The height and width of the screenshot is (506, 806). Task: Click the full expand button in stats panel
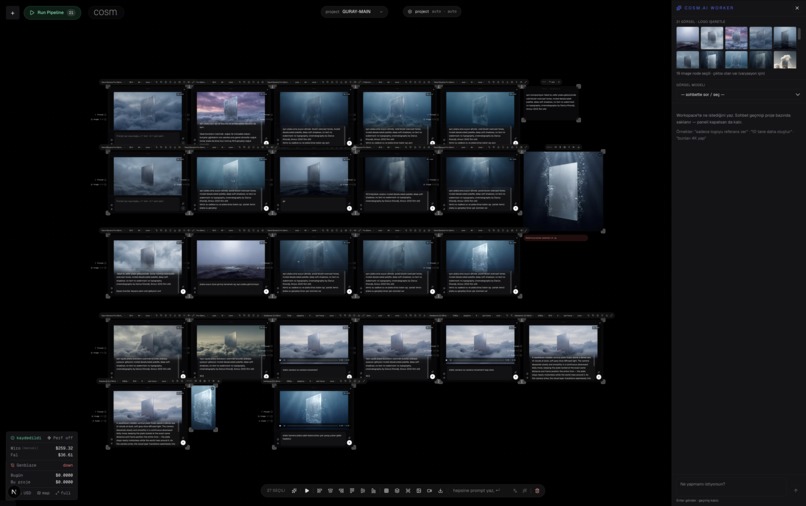63,493
